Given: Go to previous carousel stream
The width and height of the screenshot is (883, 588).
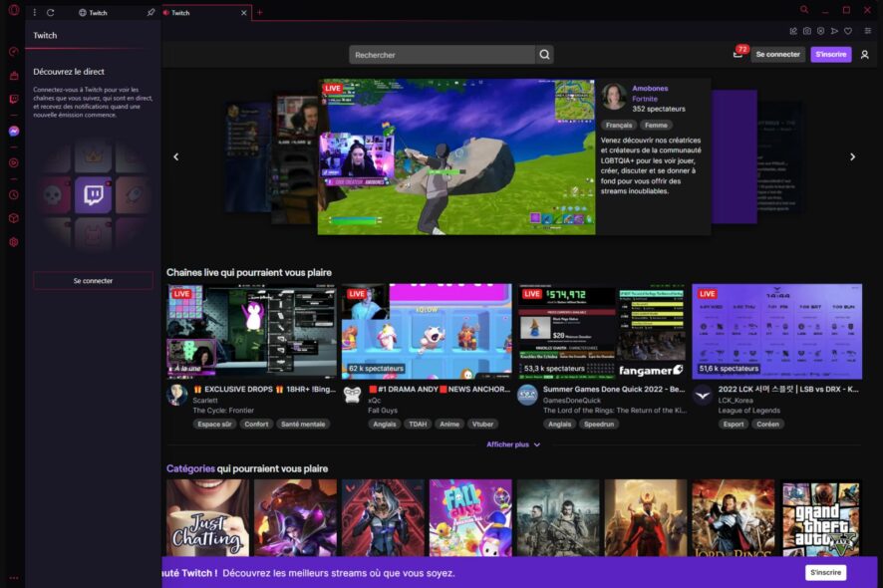Looking at the screenshot, I should 176,156.
